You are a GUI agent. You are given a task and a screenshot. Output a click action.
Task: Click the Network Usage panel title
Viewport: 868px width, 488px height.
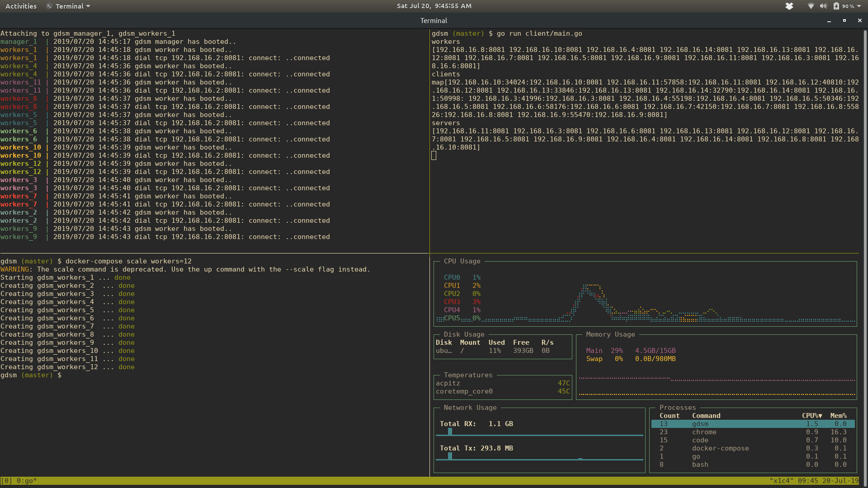[x=470, y=408]
